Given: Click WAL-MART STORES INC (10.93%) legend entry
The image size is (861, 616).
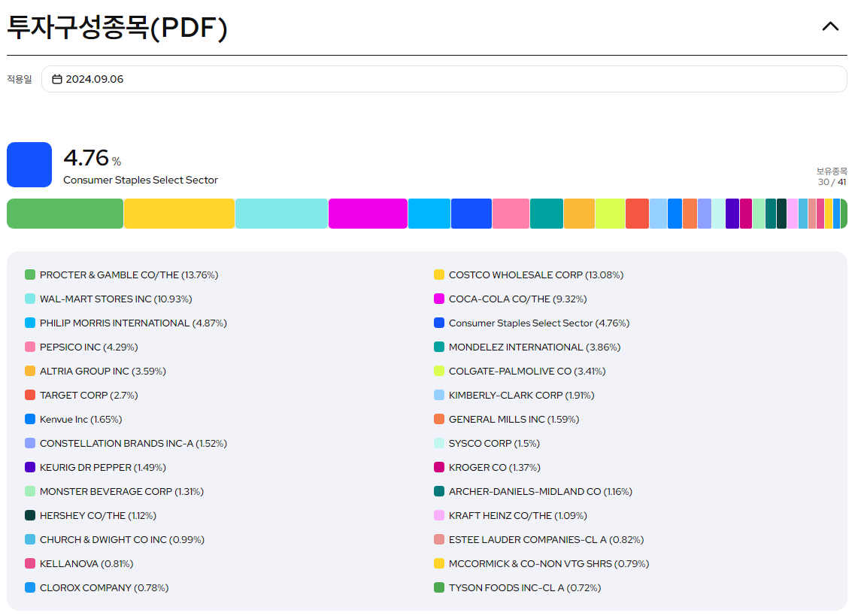Looking at the screenshot, I should [x=108, y=299].
